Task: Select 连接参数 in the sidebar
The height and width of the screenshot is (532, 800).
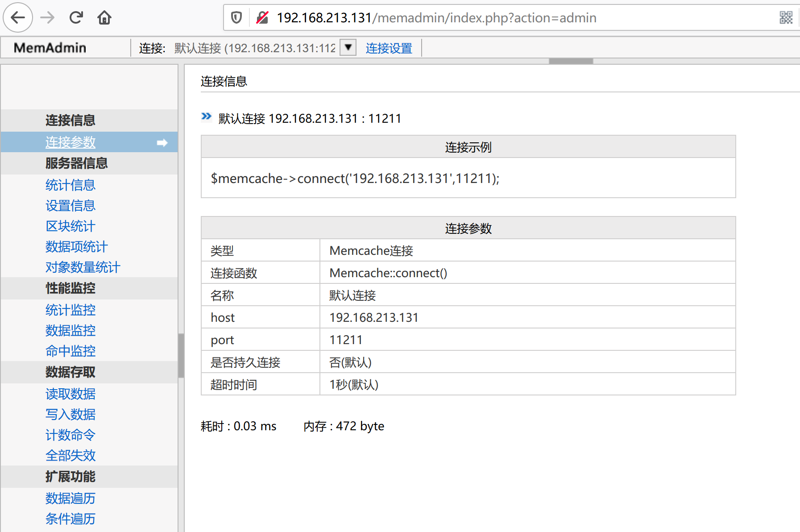Action: (70, 142)
